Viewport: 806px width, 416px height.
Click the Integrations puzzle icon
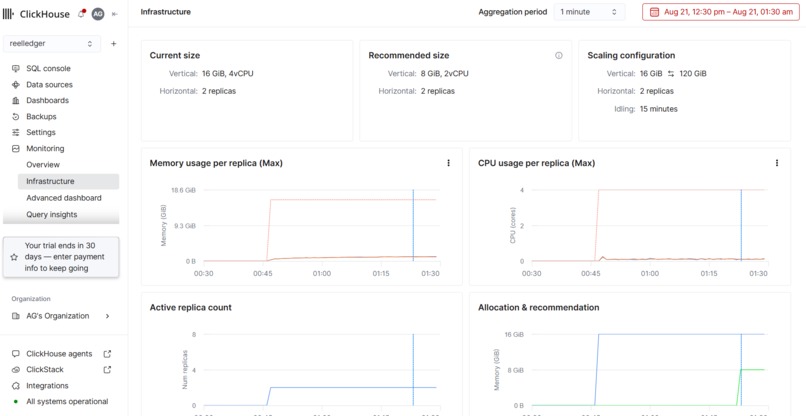[15, 386]
